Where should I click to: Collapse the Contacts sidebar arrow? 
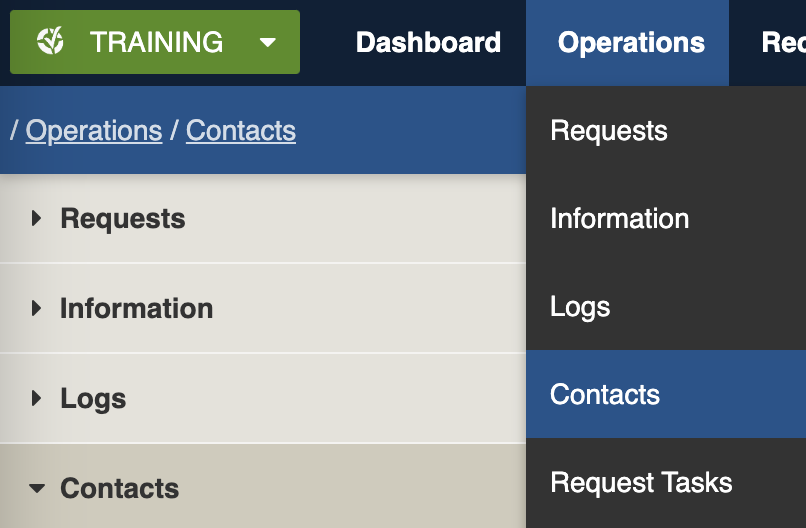37,488
